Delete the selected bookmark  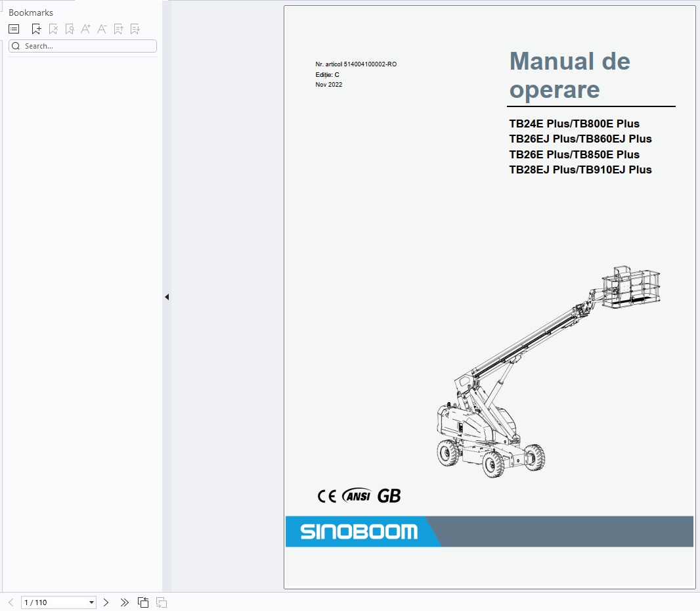[53, 29]
